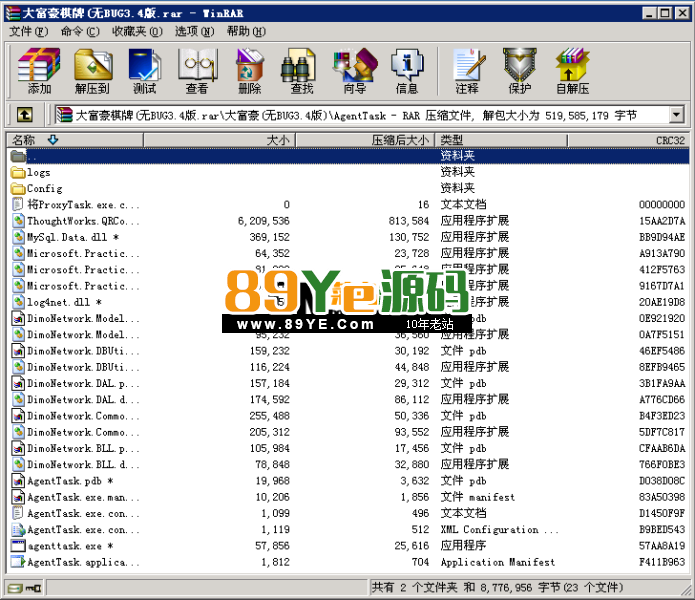Select DimoNetwork.DAL.d... file name

(83, 400)
